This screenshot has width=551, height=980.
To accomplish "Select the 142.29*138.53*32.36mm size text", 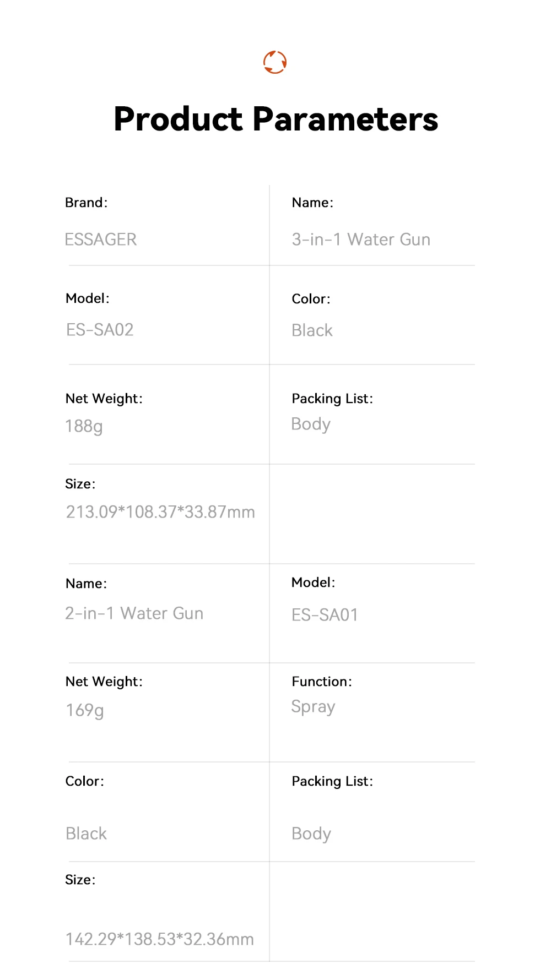I will click(x=160, y=939).
